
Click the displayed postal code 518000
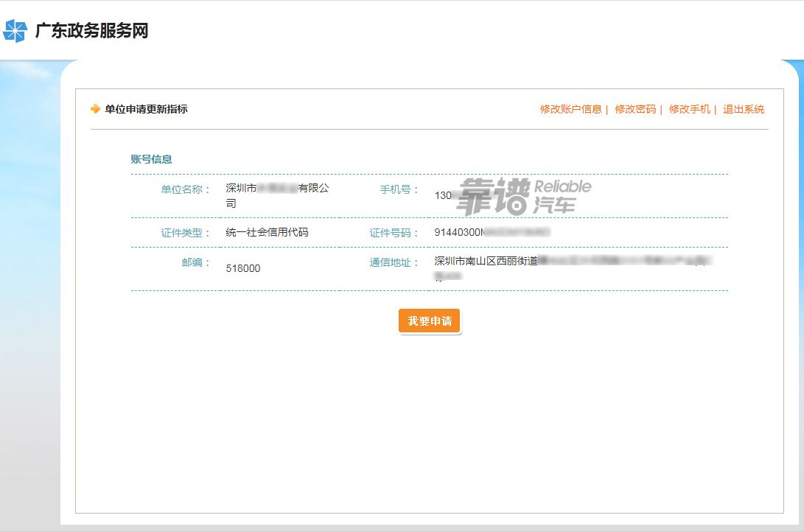[x=243, y=268]
